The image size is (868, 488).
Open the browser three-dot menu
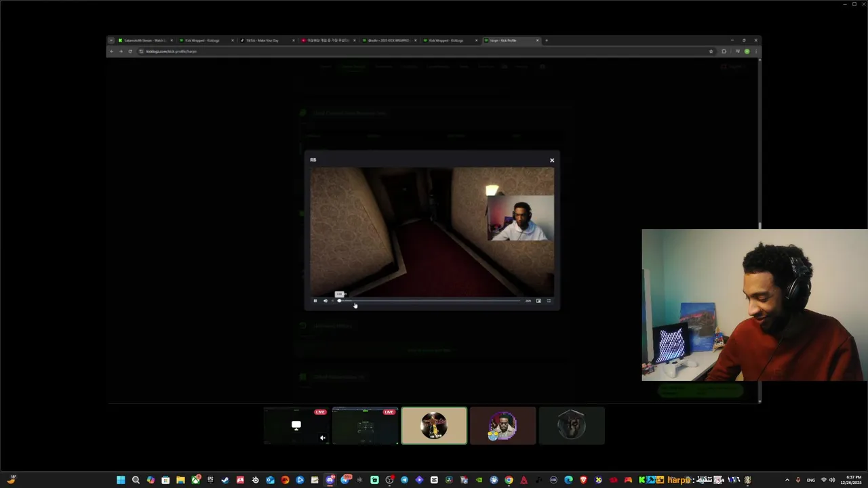click(x=755, y=52)
